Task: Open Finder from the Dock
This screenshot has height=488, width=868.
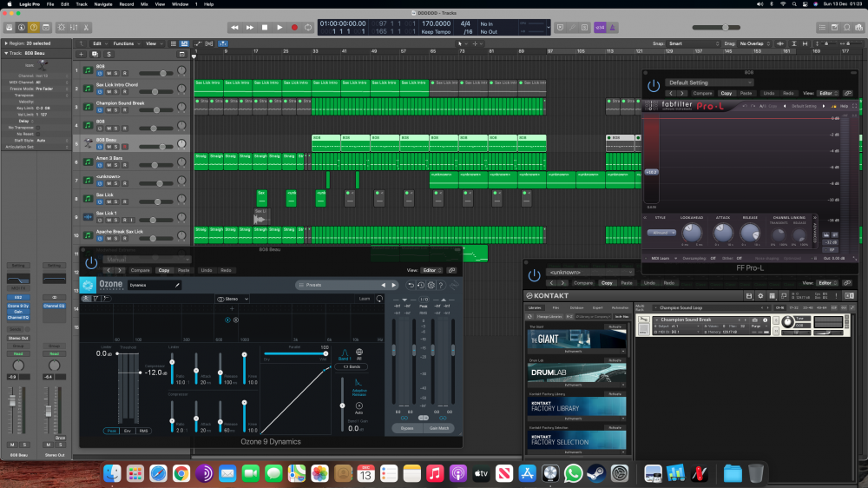Action: (x=112, y=473)
